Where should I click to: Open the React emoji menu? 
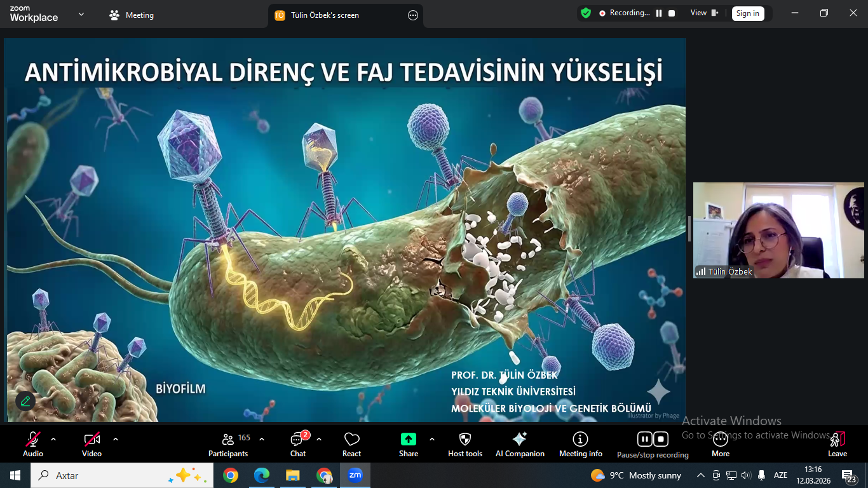351,444
